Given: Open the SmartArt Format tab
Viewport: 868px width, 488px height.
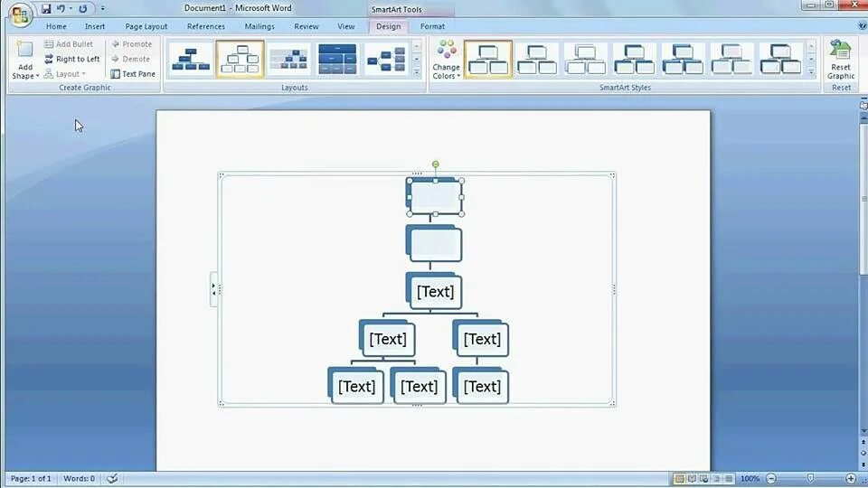Looking at the screenshot, I should click(432, 26).
